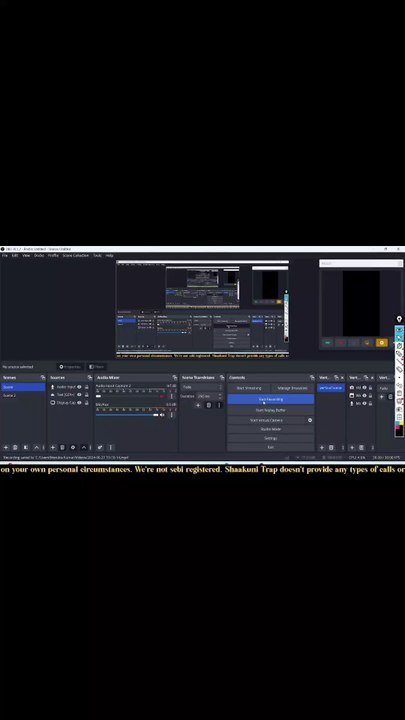Open the vertical canvas Fade transition dropdown
This screenshot has width=405, height=720.
point(385,388)
